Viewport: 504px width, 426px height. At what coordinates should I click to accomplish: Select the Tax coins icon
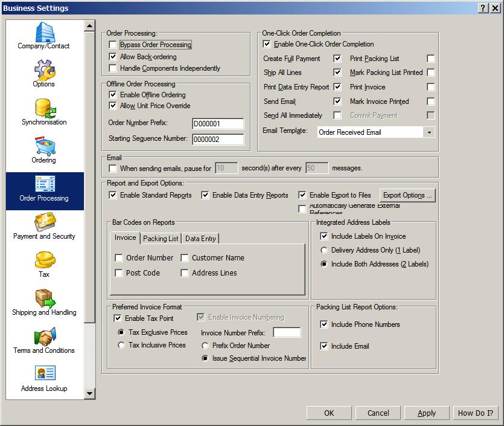[44, 260]
